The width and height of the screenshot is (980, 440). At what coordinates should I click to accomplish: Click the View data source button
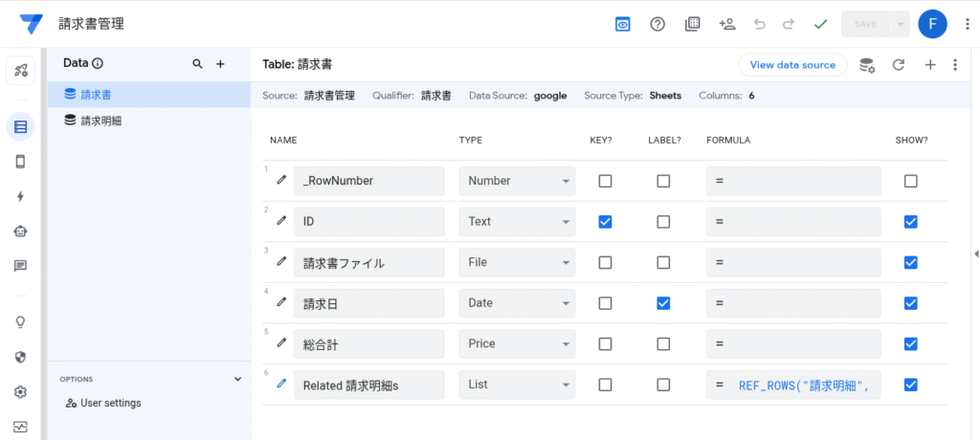pos(792,65)
